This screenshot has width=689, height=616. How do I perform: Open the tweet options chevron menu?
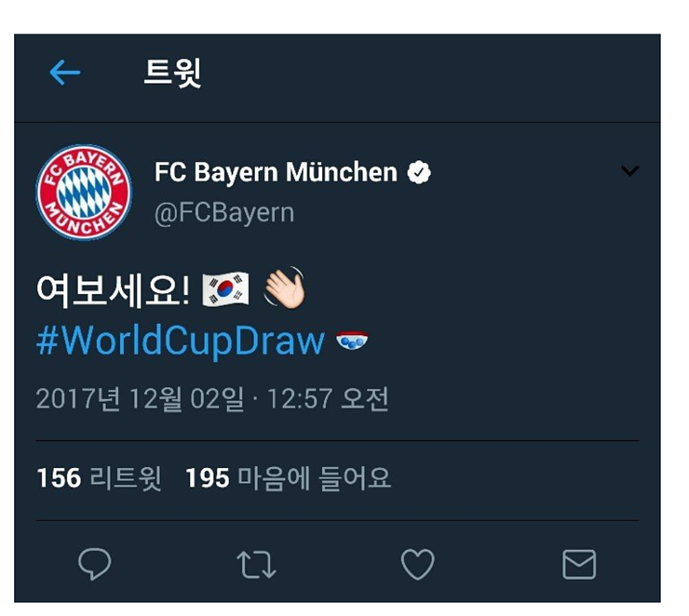point(629,171)
